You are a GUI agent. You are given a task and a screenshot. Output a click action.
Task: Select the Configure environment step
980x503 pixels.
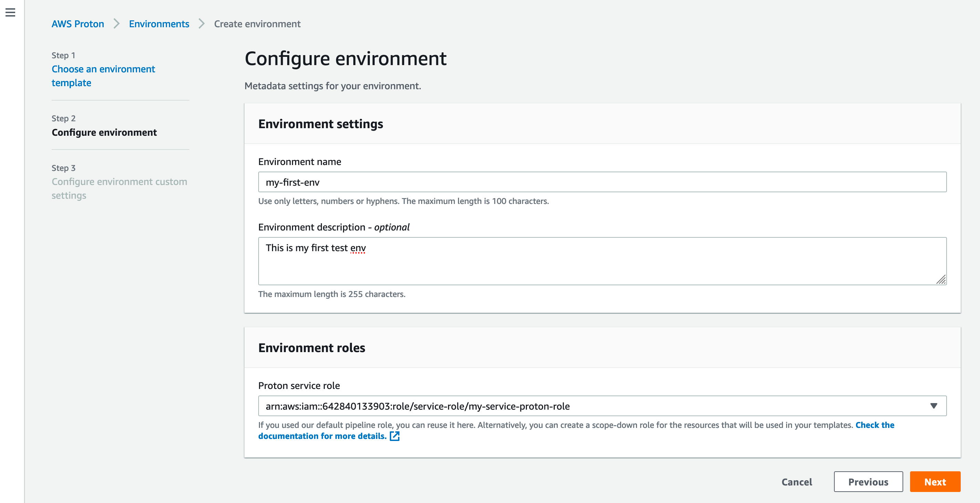[104, 132]
